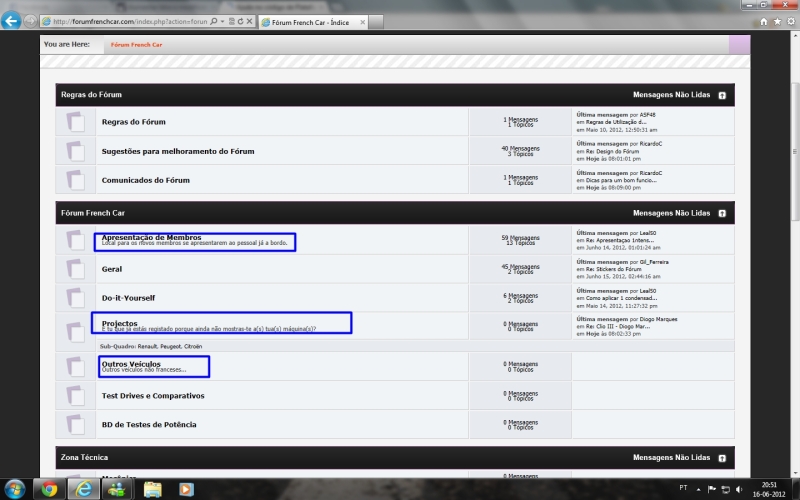Open the 'Do-it-Yourself' board
Screen dimensions: 800x500
click(128, 298)
